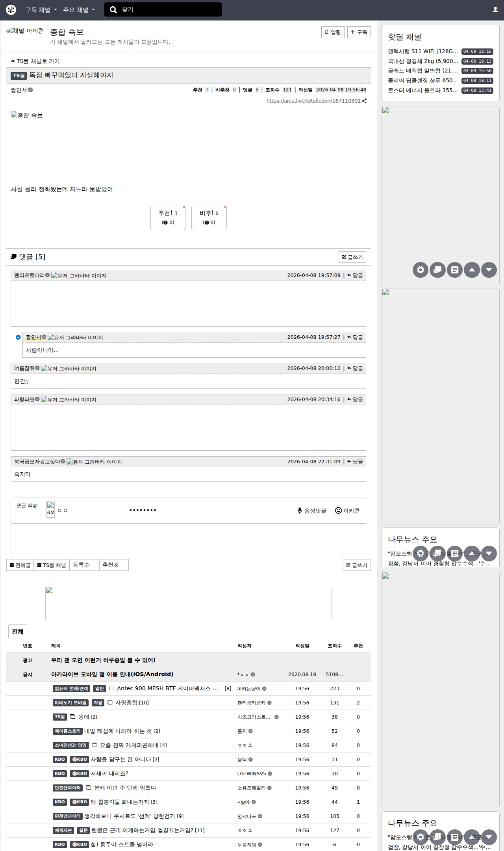Viewport: 504px width, 851px height.
Task: Click view count 223 in Antec row
Action: (x=335, y=688)
